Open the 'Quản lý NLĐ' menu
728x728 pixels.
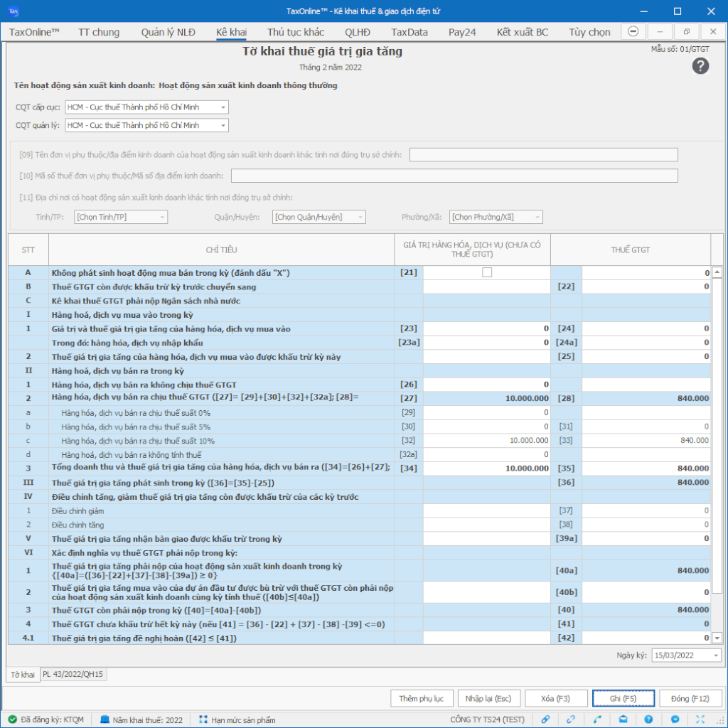(168, 32)
